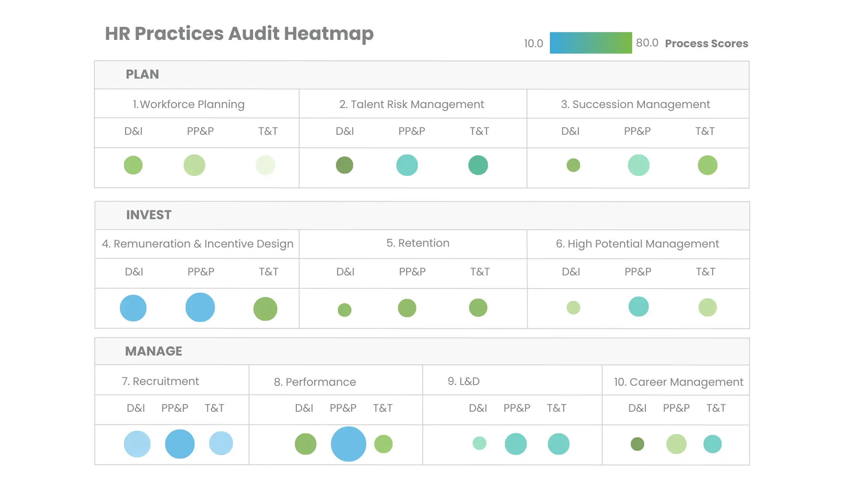Click Recruitment PP&P dark blue circle
This screenshot has height=488, width=868.
(x=180, y=444)
